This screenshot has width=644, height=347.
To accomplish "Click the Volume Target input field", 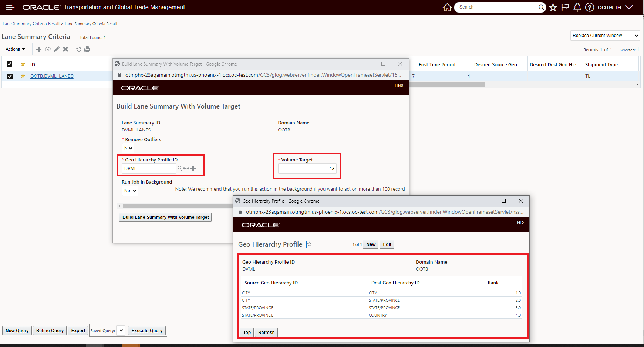I will [x=307, y=169].
